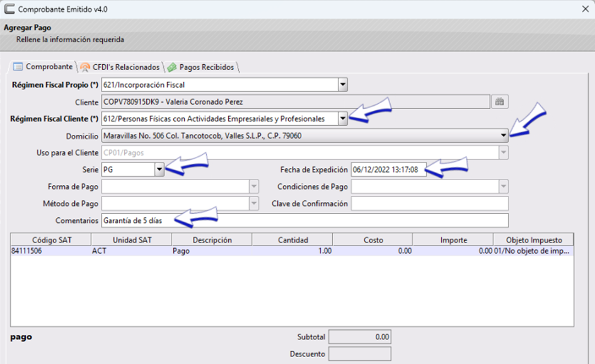Close the Comprobante Emitido window

tap(585, 9)
